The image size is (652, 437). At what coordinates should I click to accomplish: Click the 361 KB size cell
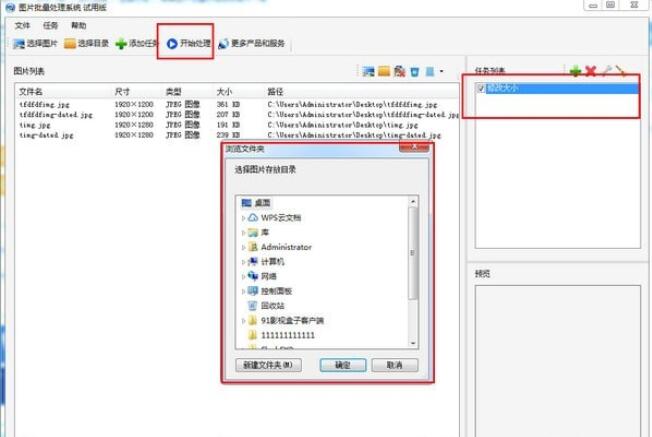(x=228, y=105)
